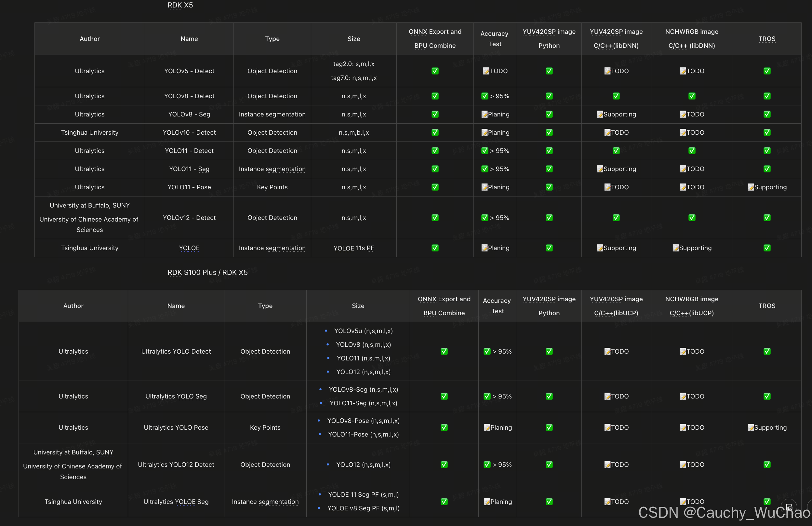The image size is (812, 526).
Task: Click the Ultralytics YOLOE Seg name cell
Action: pyautogui.click(x=176, y=501)
